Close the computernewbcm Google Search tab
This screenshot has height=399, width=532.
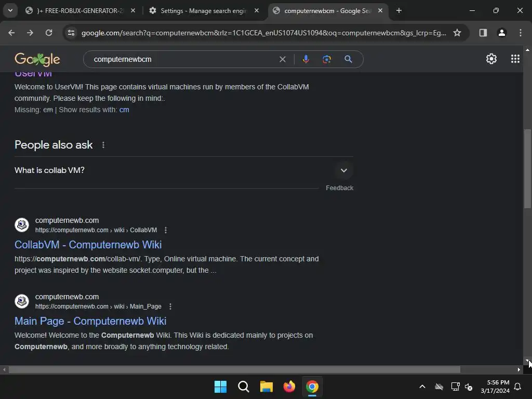[x=380, y=10]
